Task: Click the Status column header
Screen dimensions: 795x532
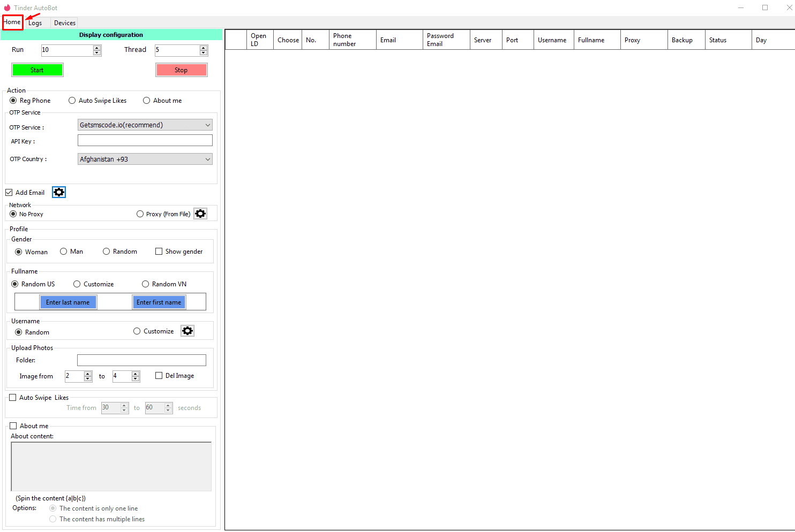Action: [x=729, y=40]
